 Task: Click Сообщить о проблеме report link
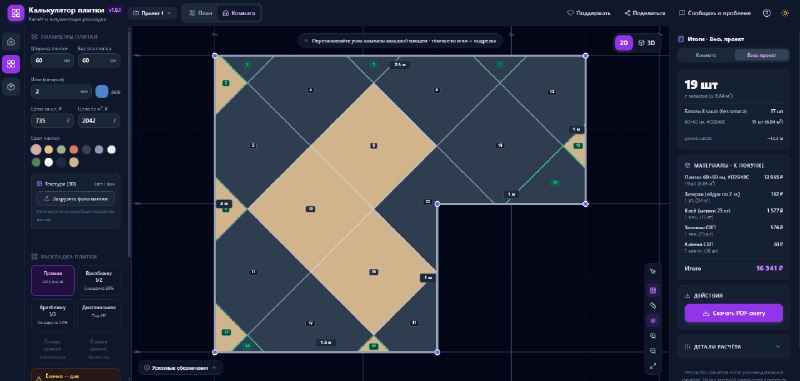[716, 13]
